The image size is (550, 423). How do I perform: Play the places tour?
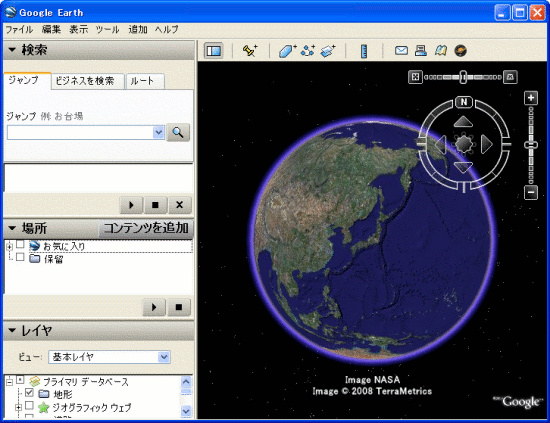[x=154, y=307]
